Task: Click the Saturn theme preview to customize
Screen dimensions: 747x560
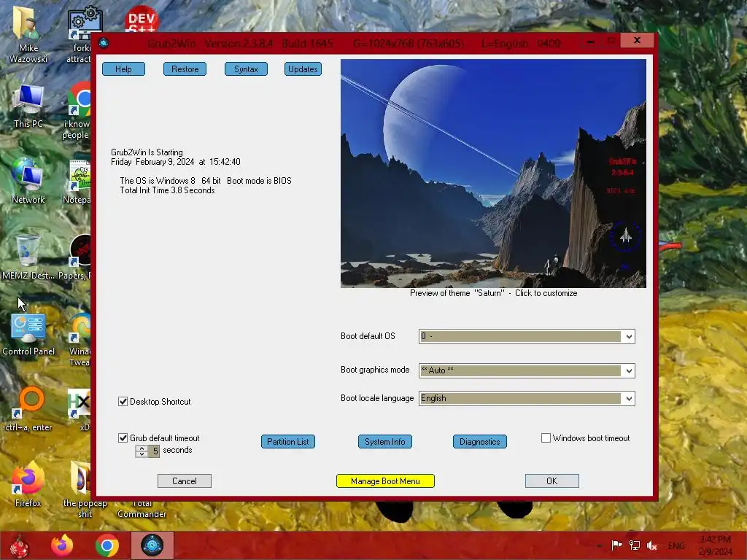Action: [493, 174]
